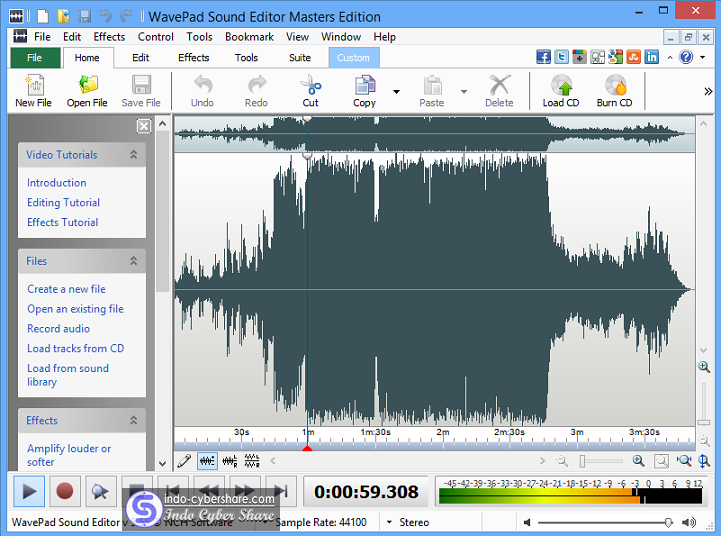Open the Effects menu in the menu bar
Image resolution: width=721 pixels, height=536 pixels.
[109, 37]
